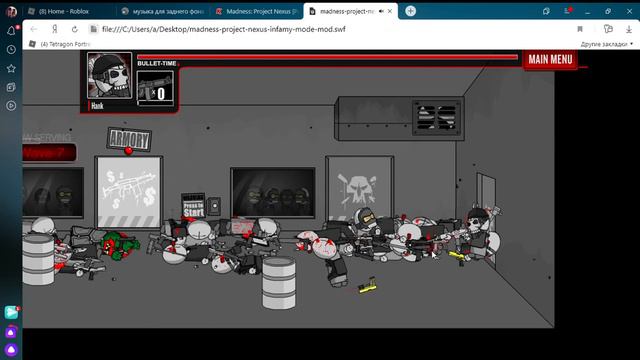Click the wall ventilation grate
Image resolution: width=640 pixels, height=360 pixels.
[x=436, y=118]
